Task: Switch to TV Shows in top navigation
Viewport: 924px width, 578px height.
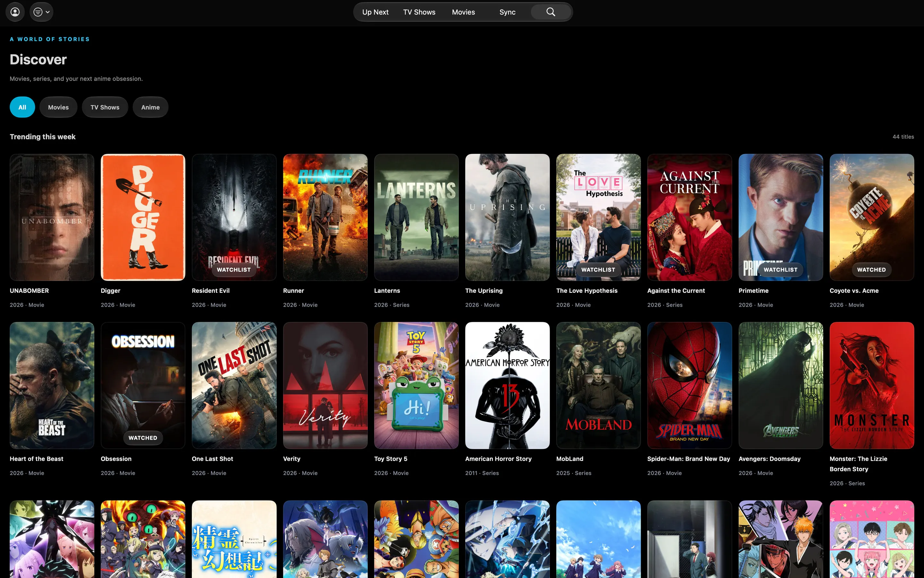Action: (x=419, y=12)
